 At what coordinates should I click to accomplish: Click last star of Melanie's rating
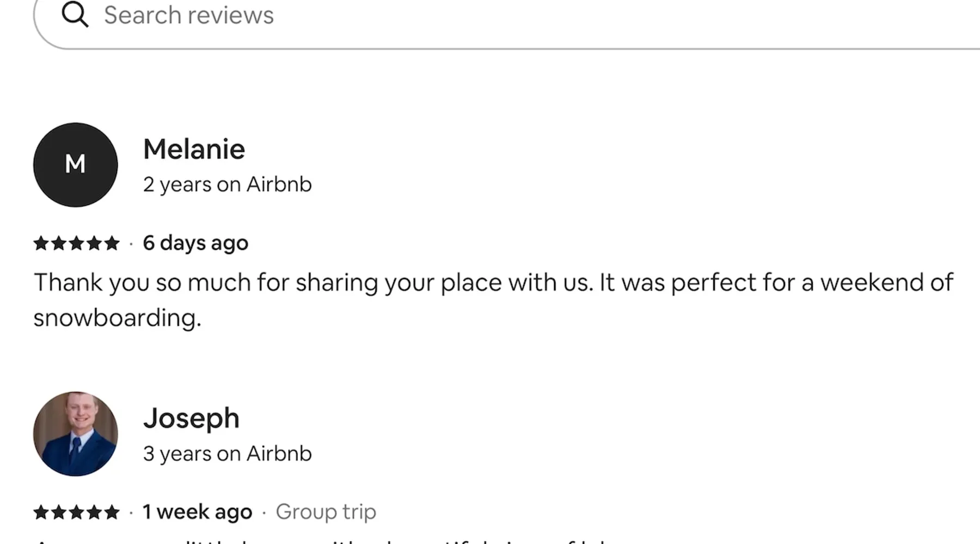click(x=112, y=243)
